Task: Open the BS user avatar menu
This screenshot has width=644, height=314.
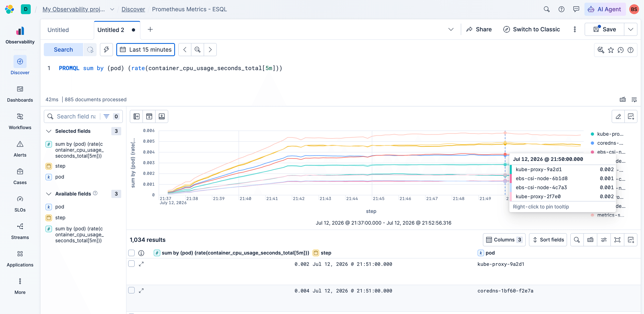Action: [634, 9]
